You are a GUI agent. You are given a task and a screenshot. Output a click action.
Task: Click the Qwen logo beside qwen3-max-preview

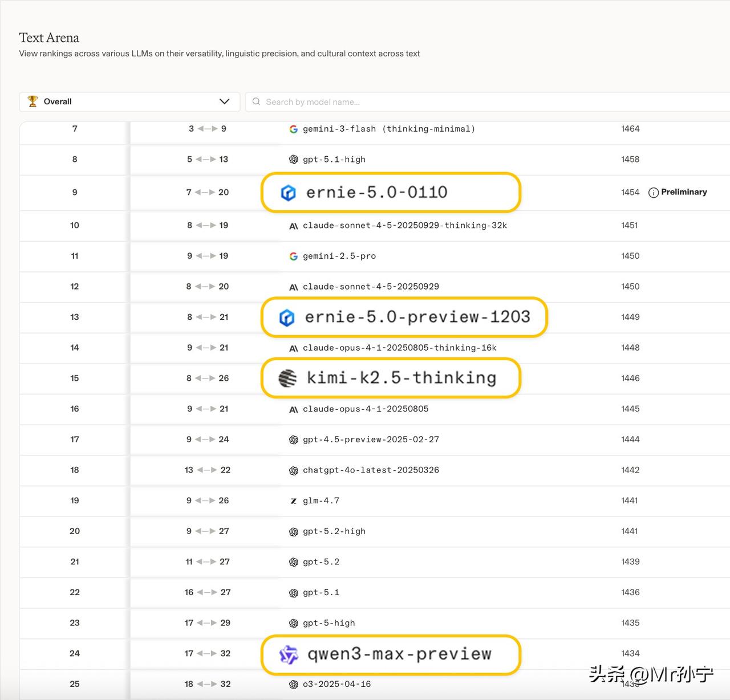click(x=289, y=654)
